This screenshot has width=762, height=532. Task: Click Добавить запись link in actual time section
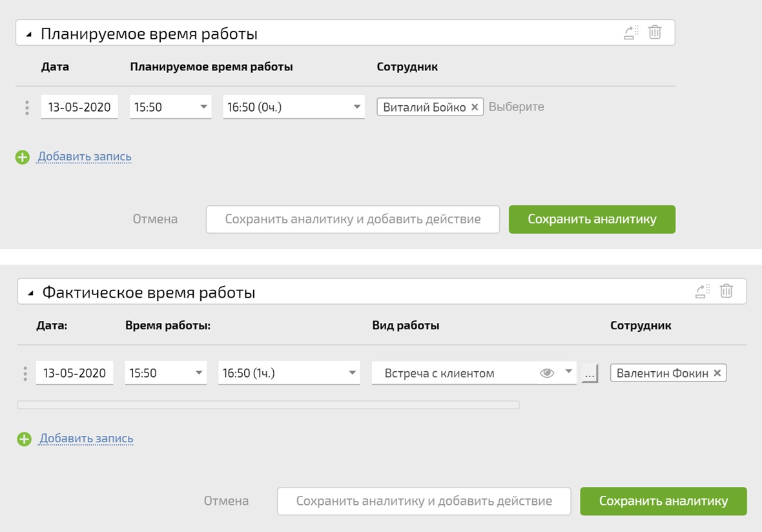point(87,439)
